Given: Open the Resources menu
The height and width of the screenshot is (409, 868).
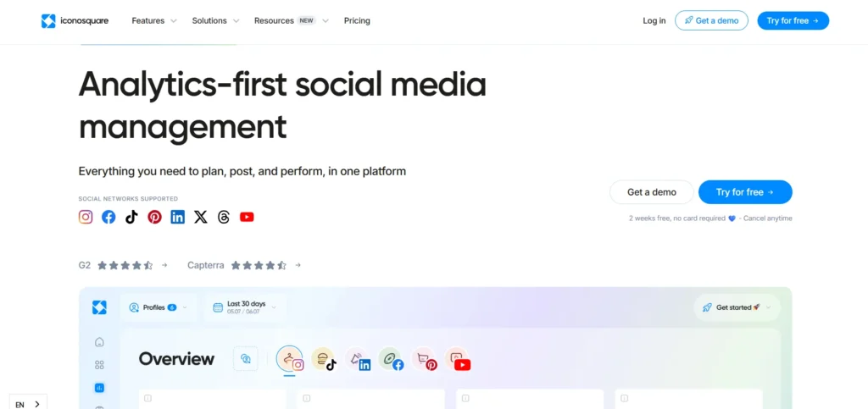Looking at the screenshot, I should point(292,21).
